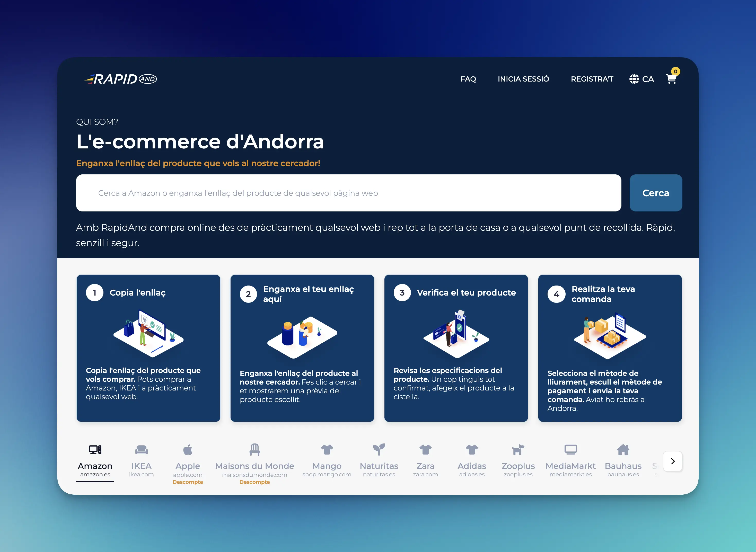Viewport: 756px width, 552px height.
Task: Click the QUI SOM? label
Action: [97, 122]
